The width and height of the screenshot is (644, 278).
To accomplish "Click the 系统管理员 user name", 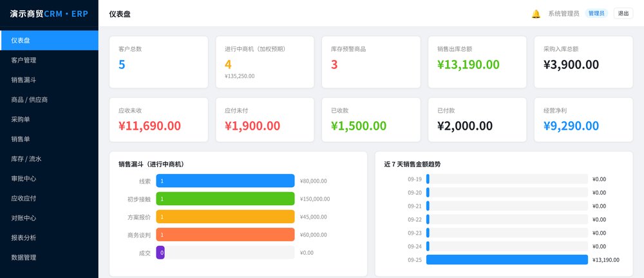I will (563, 14).
